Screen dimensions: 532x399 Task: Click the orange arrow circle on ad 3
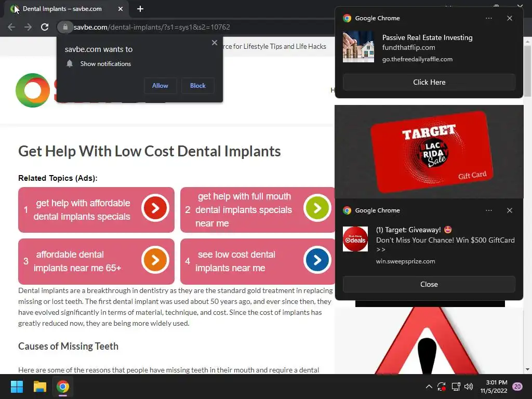(155, 260)
